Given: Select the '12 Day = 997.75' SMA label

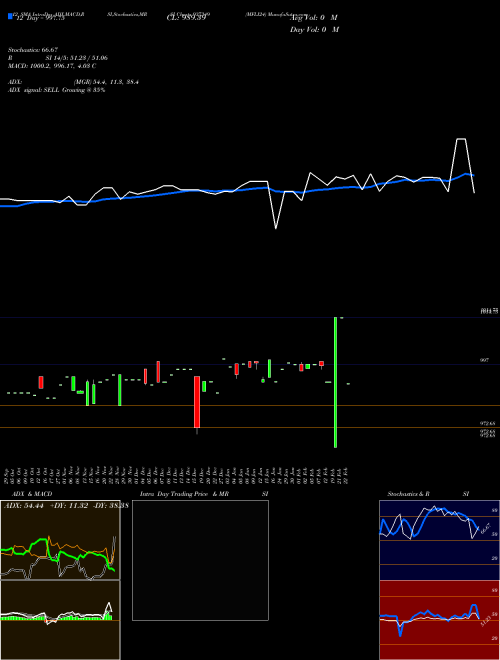Looking at the screenshot, I should point(39,18).
